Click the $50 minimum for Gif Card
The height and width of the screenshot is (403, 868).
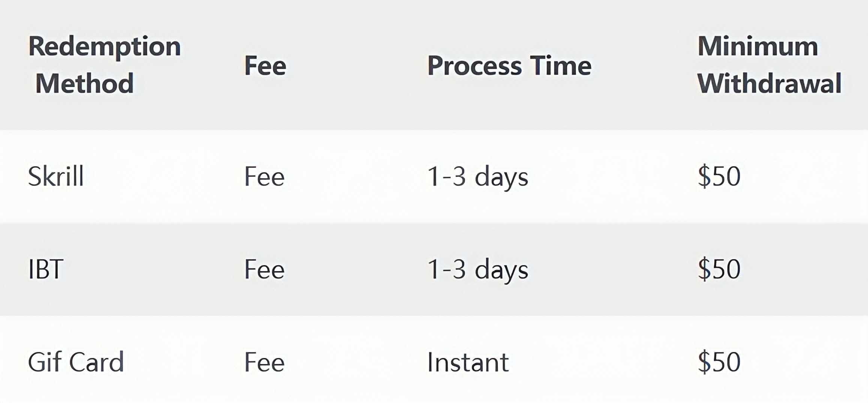719,362
